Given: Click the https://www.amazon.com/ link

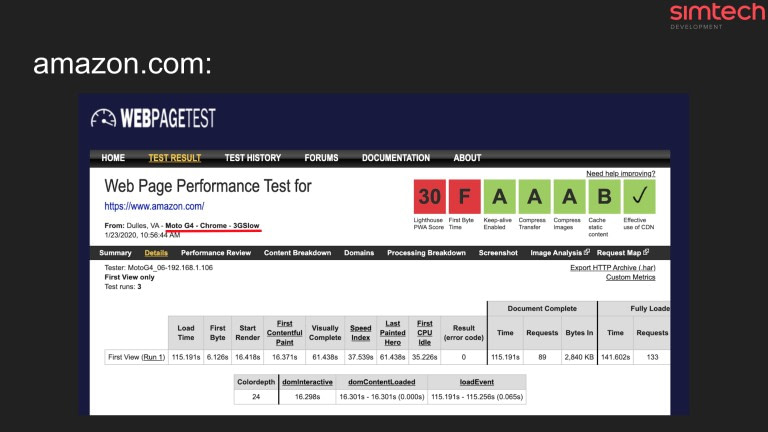Looking at the screenshot, I should [154, 206].
